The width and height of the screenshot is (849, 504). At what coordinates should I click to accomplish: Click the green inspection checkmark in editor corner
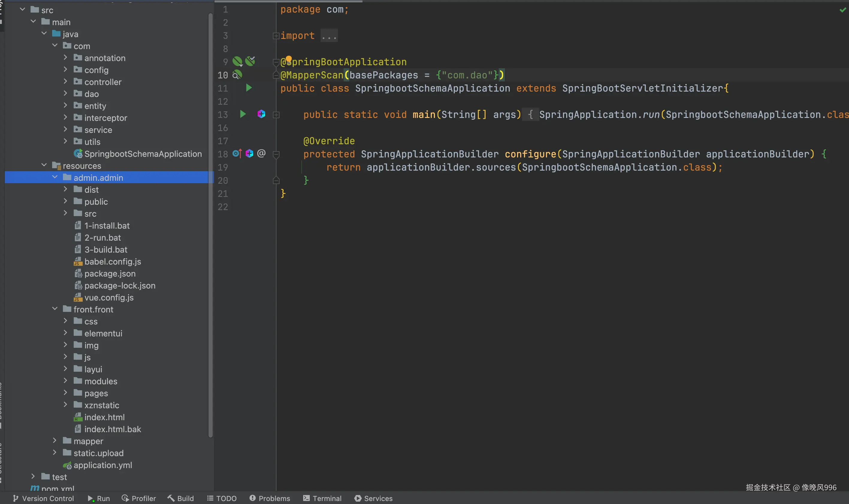[x=842, y=10]
